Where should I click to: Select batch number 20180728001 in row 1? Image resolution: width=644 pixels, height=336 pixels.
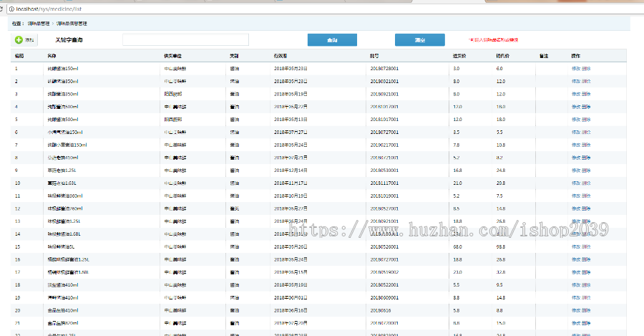click(384, 69)
